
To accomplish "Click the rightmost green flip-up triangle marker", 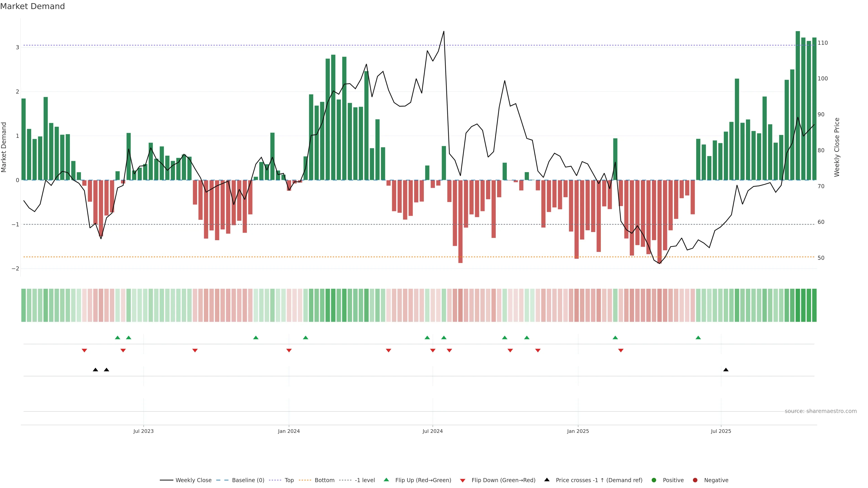I will click(x=698, y=338).
